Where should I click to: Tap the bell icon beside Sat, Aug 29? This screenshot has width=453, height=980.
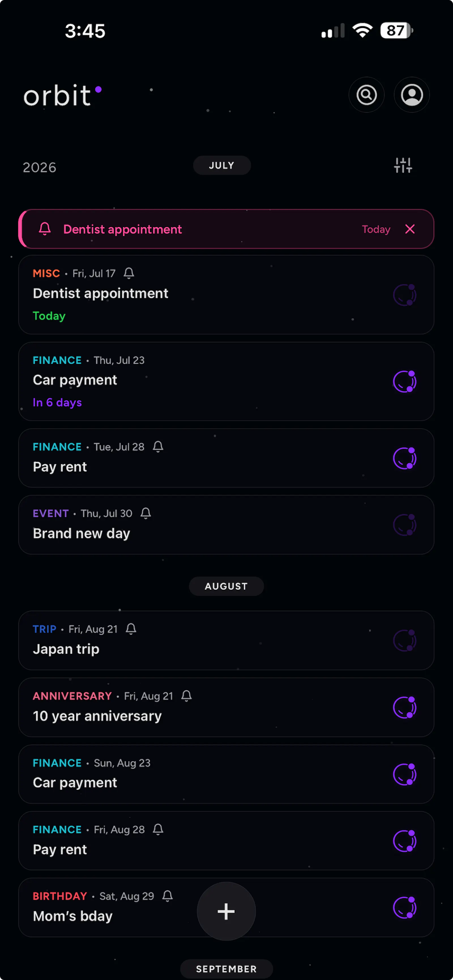click(168, 896)
